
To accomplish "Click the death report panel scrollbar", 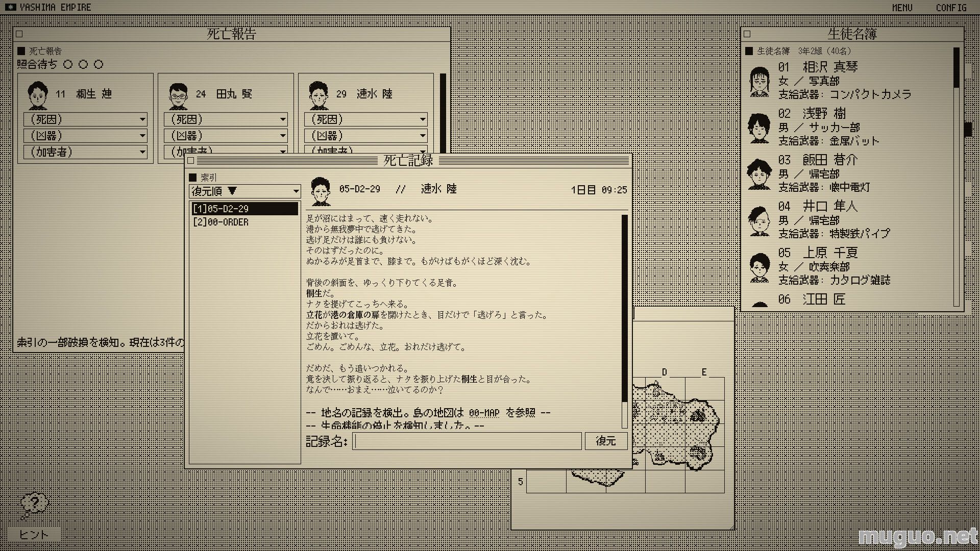I will pyautogui.click(x=443, y=113).
